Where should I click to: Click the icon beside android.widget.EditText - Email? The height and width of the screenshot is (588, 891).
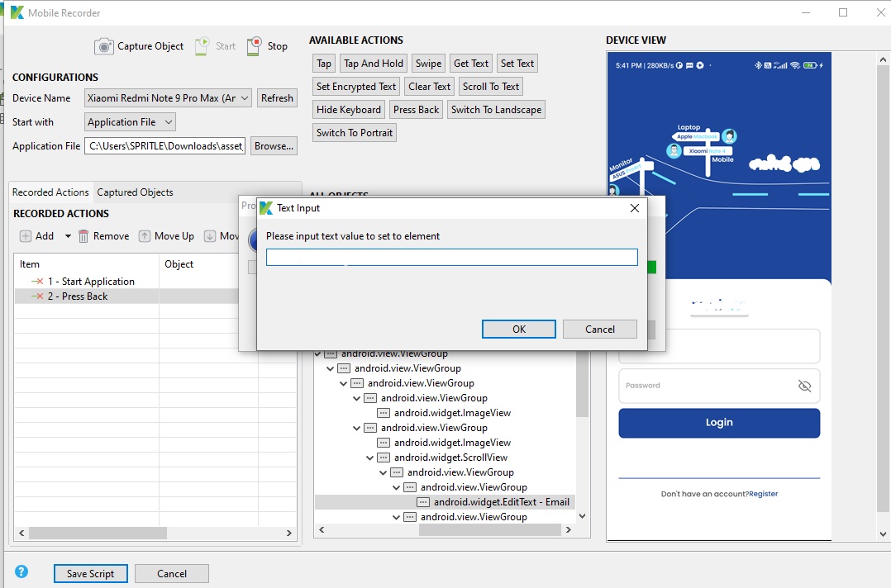[x=423, y=502]
